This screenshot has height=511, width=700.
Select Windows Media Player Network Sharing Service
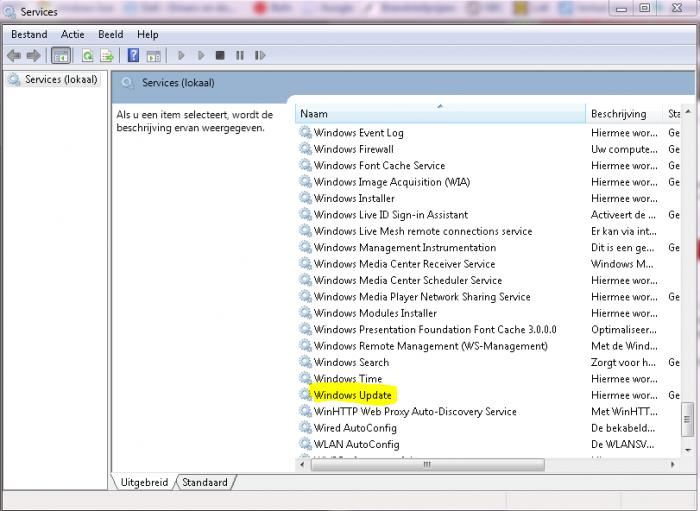coord(422,297)
